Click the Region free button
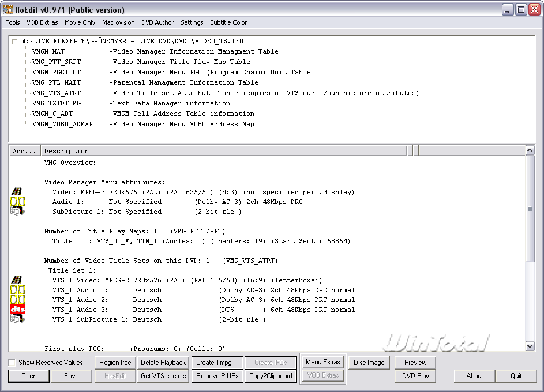The height and width of the screenshot is (392, 544). pos(115,363)
